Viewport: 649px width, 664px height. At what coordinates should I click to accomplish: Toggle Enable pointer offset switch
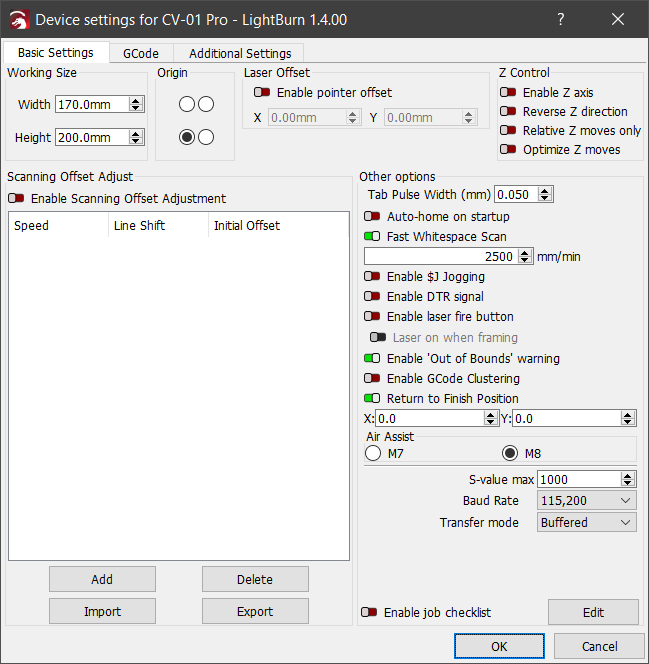[x=263, y=93]
